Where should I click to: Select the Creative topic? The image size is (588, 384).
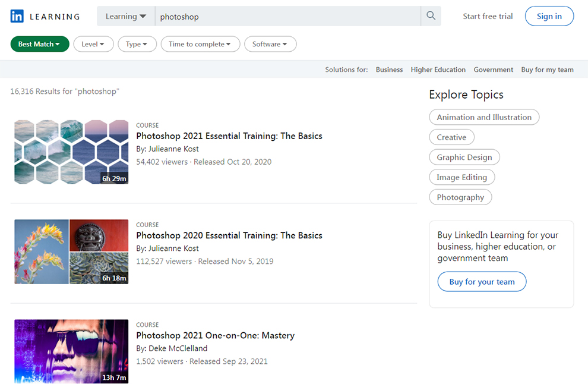pos(451,137)
